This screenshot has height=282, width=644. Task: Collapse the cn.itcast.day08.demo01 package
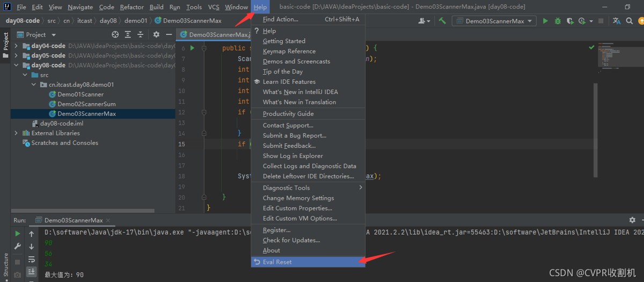(34, 85)
